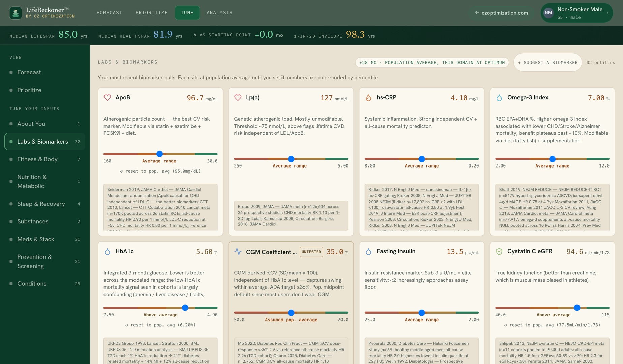
Task: Open Prioritize view in the sidebar
Action: 45,90
